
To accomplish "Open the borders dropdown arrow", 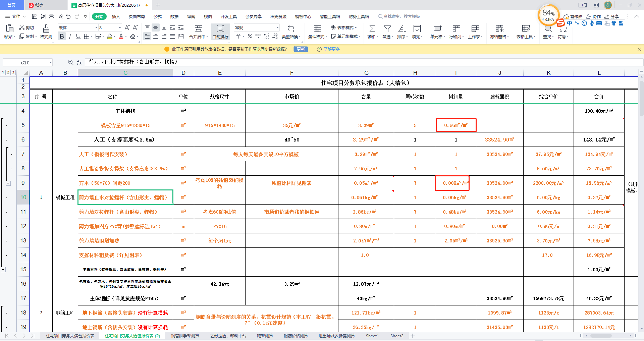I will point(91,36).
